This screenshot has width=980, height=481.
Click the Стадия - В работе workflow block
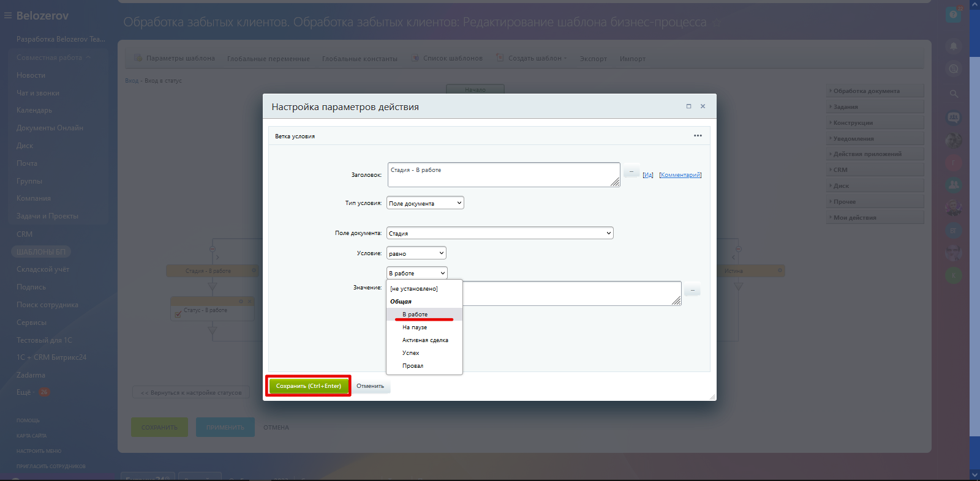point(212,270)
